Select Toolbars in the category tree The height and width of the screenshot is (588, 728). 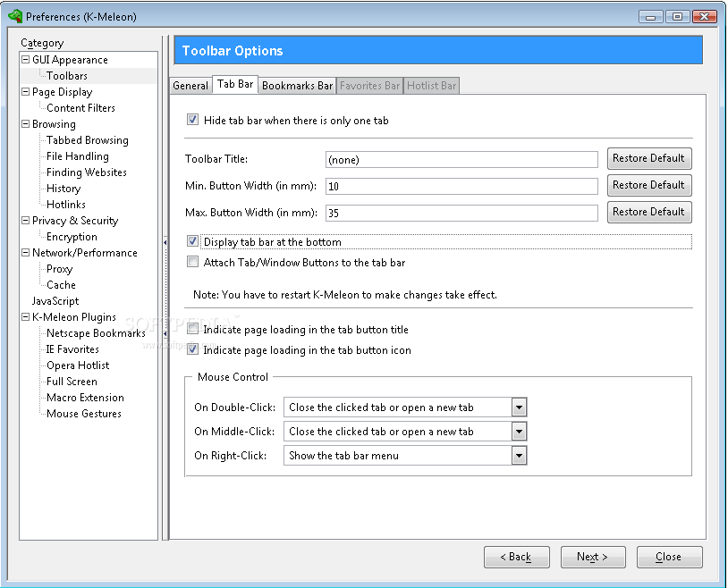pyautogui.click(x=67, y=76)
